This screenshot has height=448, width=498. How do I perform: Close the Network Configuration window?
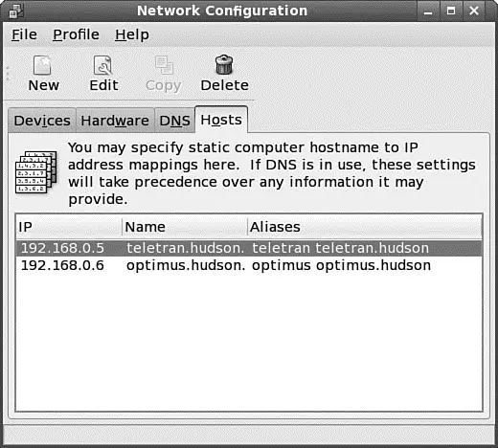tap(474, 11)
